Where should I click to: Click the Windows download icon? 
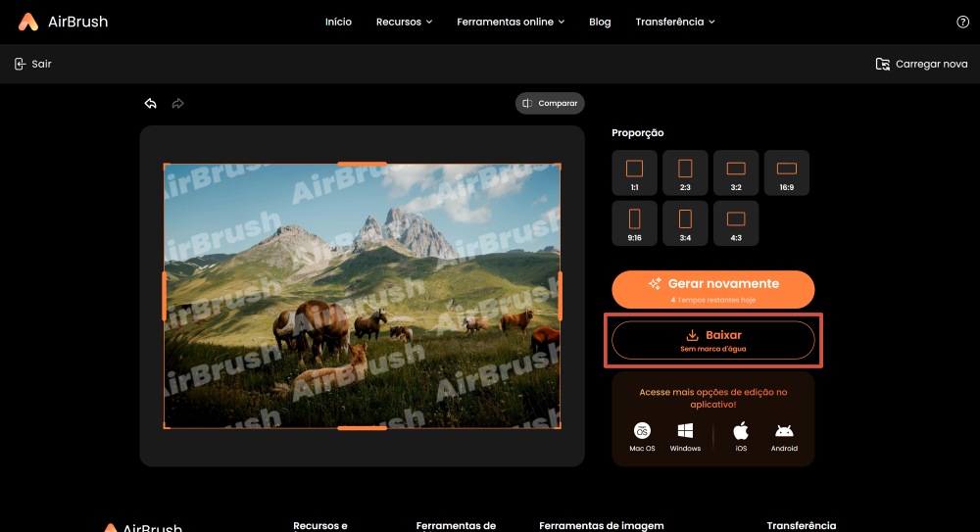coord(685,431)
